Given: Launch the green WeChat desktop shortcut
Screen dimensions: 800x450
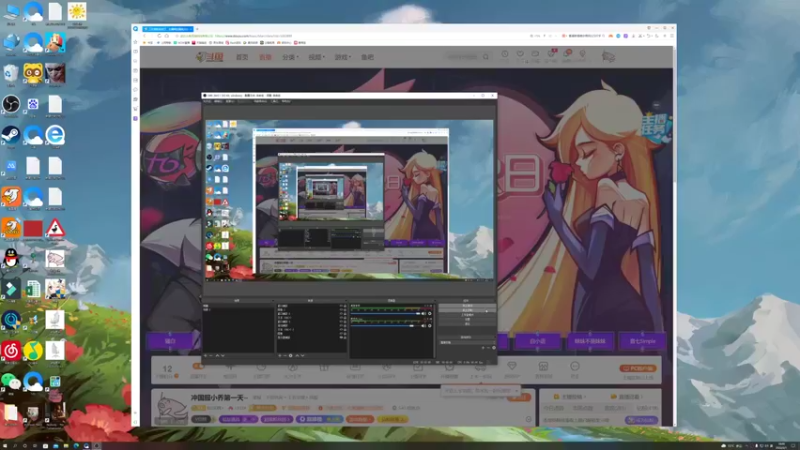Looking at the screenshot, I should click(11, 381).
